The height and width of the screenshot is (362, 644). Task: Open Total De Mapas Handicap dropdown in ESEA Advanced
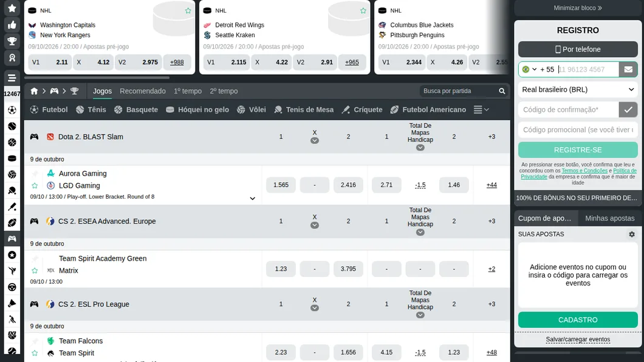point(420,232)
